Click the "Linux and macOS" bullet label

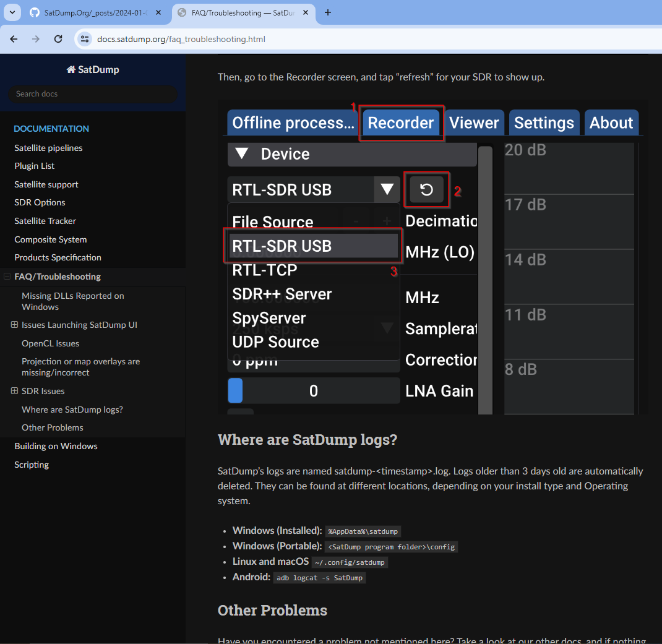pos(270,562)
